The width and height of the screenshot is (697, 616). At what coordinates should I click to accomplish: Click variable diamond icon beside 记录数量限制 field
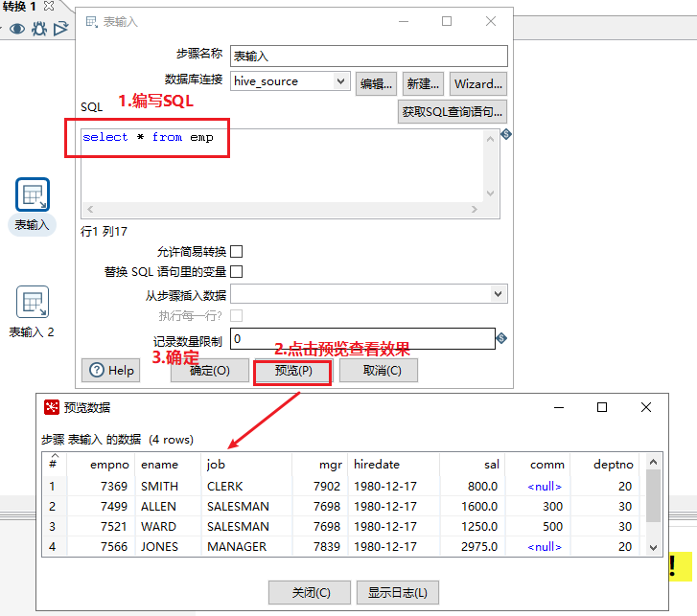point(501,338)
